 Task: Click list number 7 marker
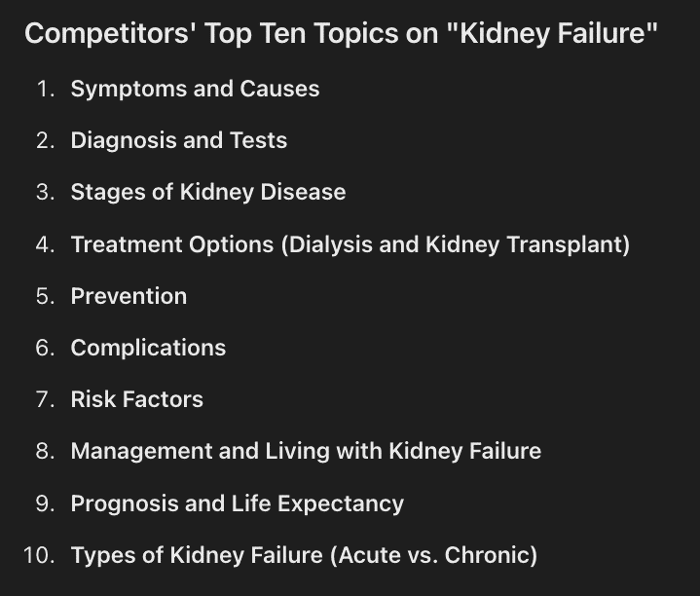[x=46, y=399]
